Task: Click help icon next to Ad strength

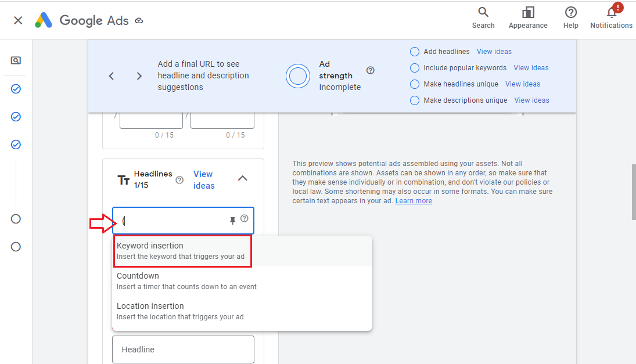Action: pos(371,70)
